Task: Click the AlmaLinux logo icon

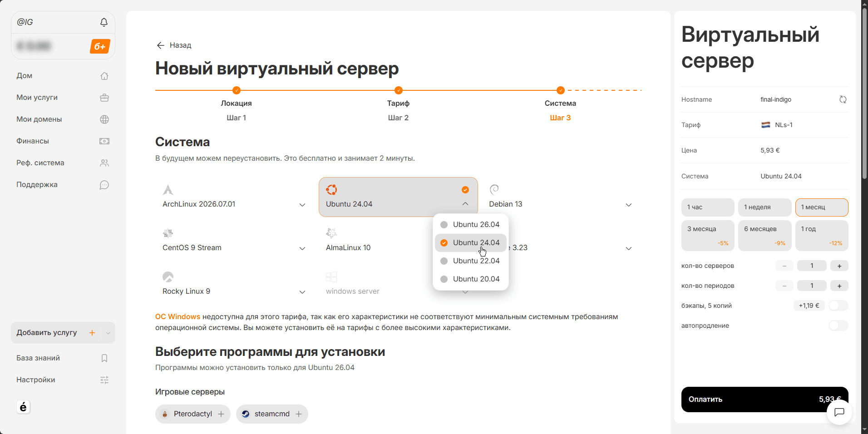Action: pos(331,233)
